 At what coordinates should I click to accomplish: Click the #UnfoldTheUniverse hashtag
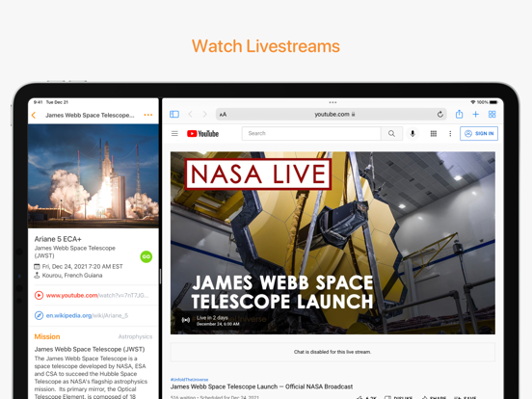pos(189,380)
